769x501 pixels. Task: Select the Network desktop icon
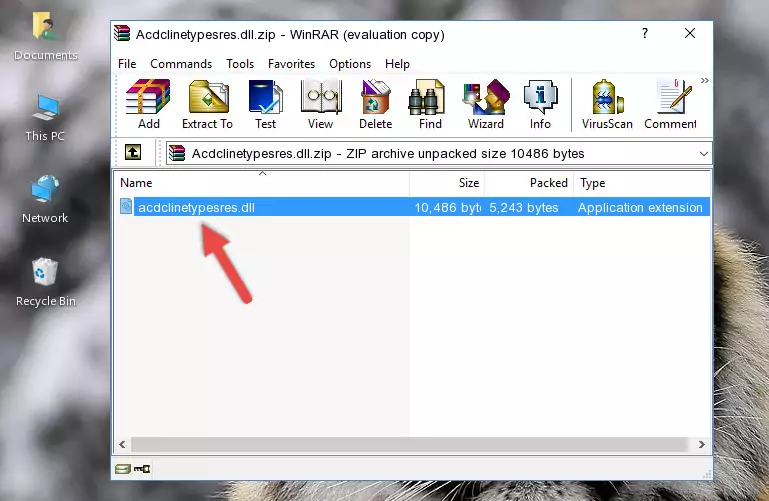45,199
